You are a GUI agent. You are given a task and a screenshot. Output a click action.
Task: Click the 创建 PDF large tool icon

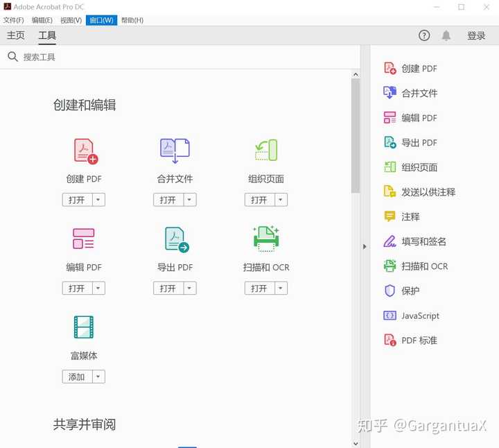86,151
